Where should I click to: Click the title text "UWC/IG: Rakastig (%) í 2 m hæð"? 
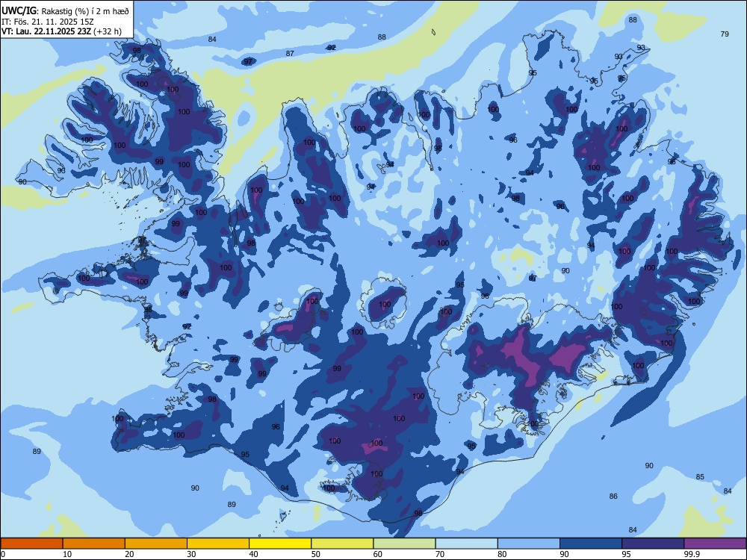[x=65, y=11]
